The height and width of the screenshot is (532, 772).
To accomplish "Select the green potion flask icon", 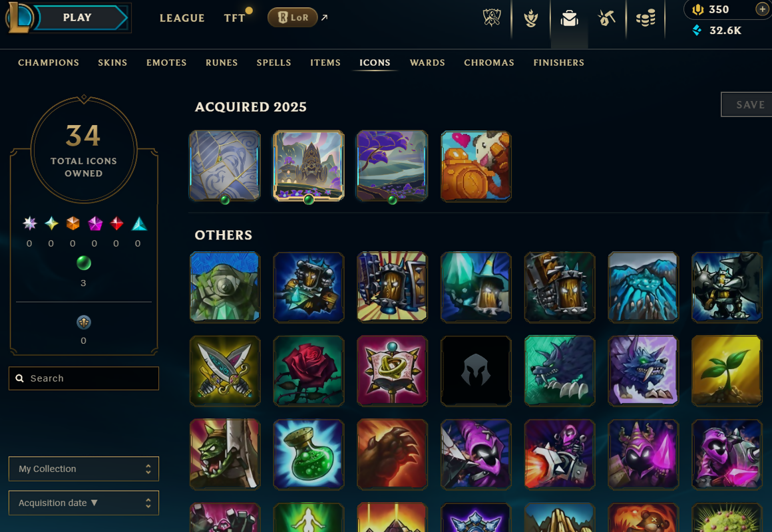I will tap(309, 454).
